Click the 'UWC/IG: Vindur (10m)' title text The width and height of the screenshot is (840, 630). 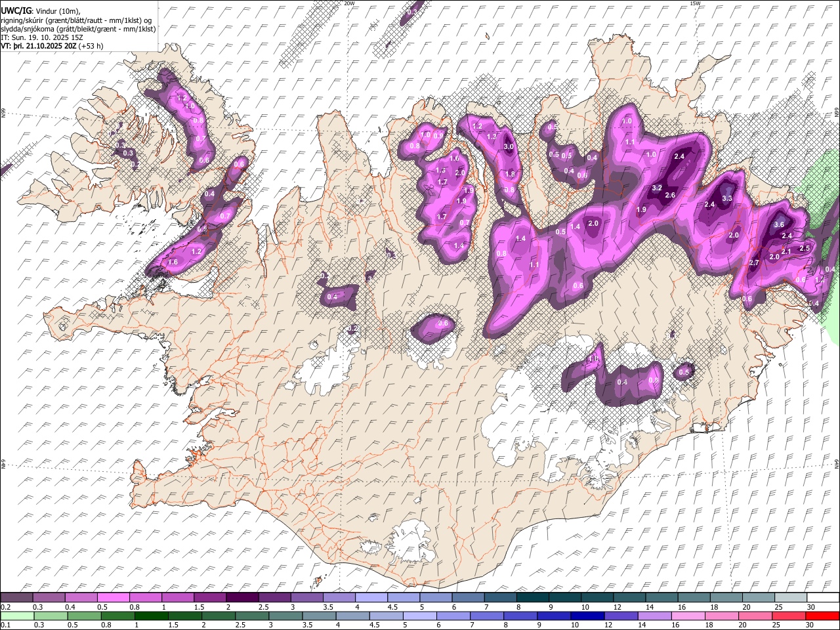coord(41,11)
